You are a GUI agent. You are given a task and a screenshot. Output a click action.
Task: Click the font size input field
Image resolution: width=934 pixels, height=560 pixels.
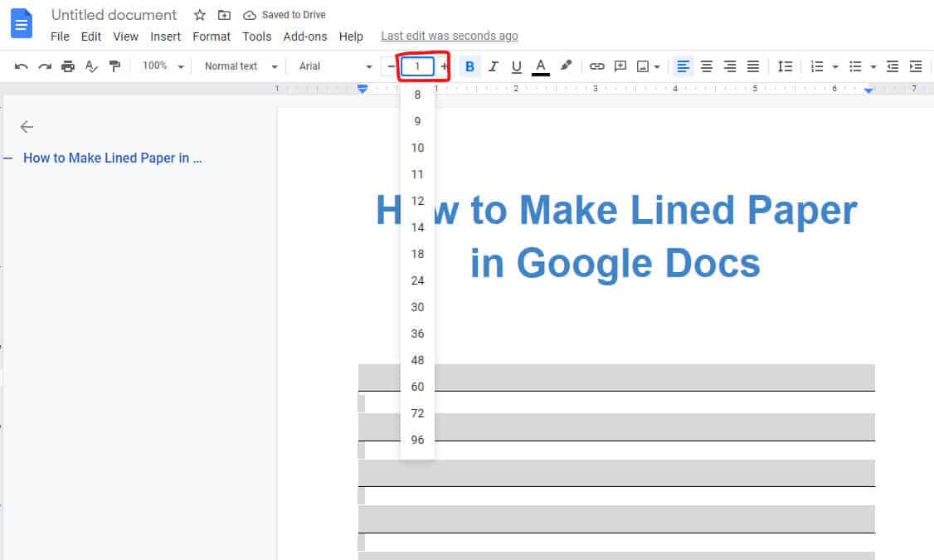[x=417, y=66]
